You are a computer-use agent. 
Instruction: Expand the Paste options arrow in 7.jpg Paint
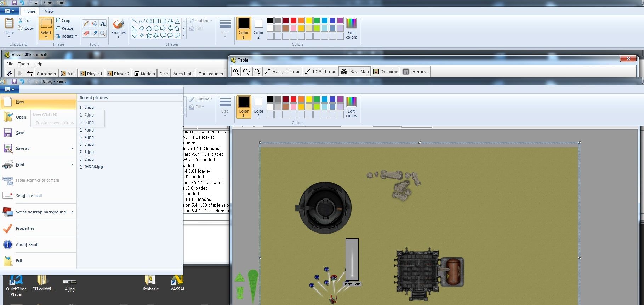click(x=9, y=37)
